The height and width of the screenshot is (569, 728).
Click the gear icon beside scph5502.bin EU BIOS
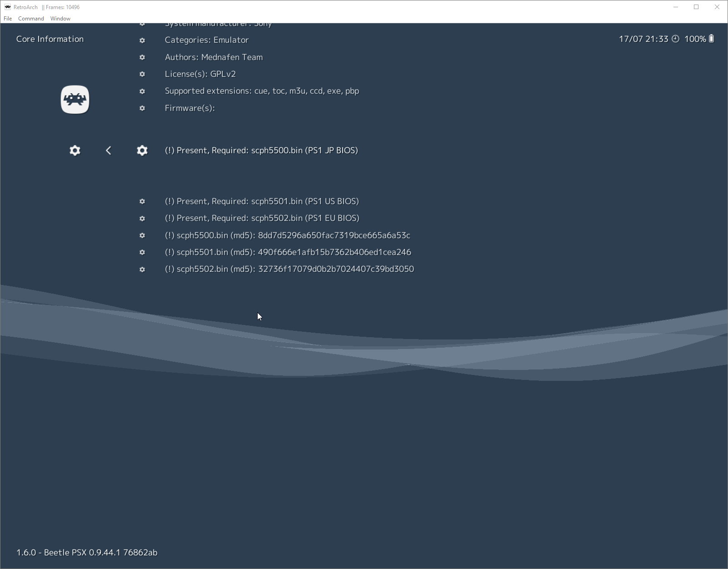click(142, 219)
